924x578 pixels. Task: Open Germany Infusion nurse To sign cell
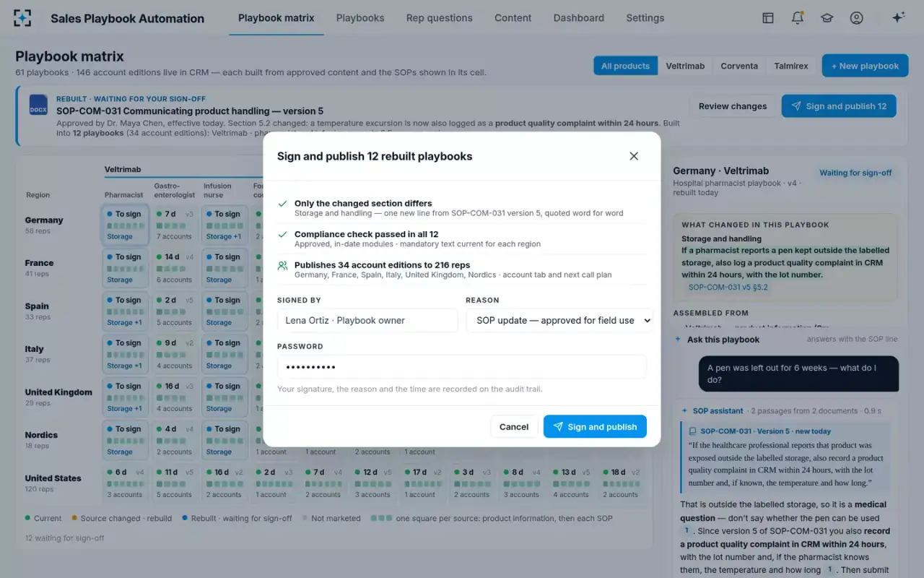pyautogui.click(x=225, y=225)
